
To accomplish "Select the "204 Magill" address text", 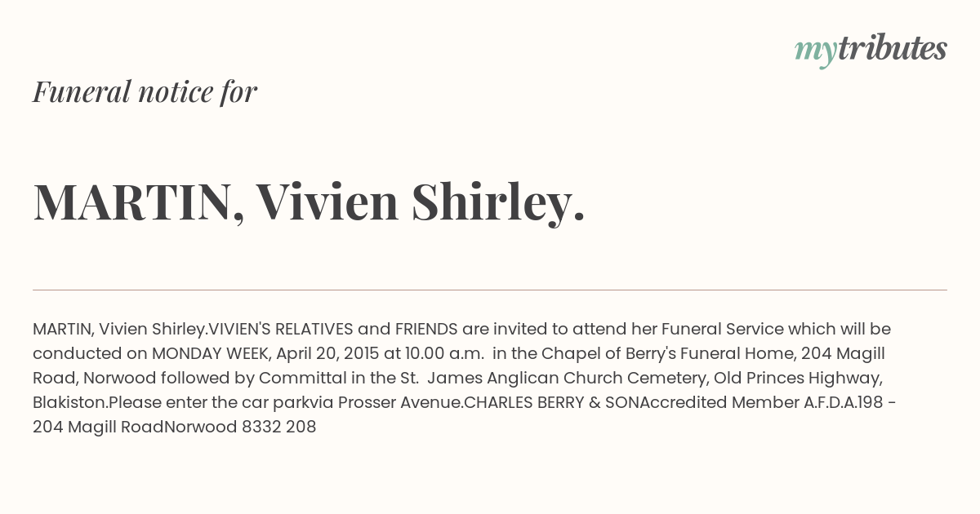I will point(844,354).
